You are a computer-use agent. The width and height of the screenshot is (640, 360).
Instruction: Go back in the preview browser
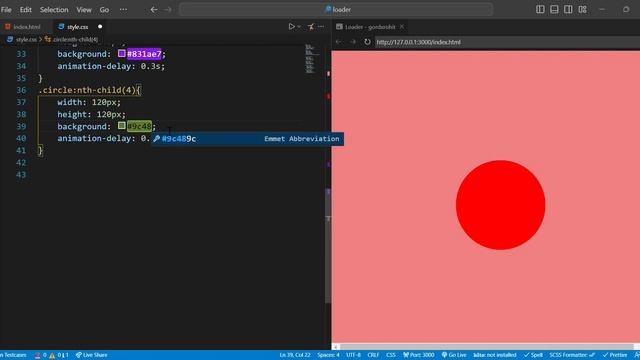338,42
